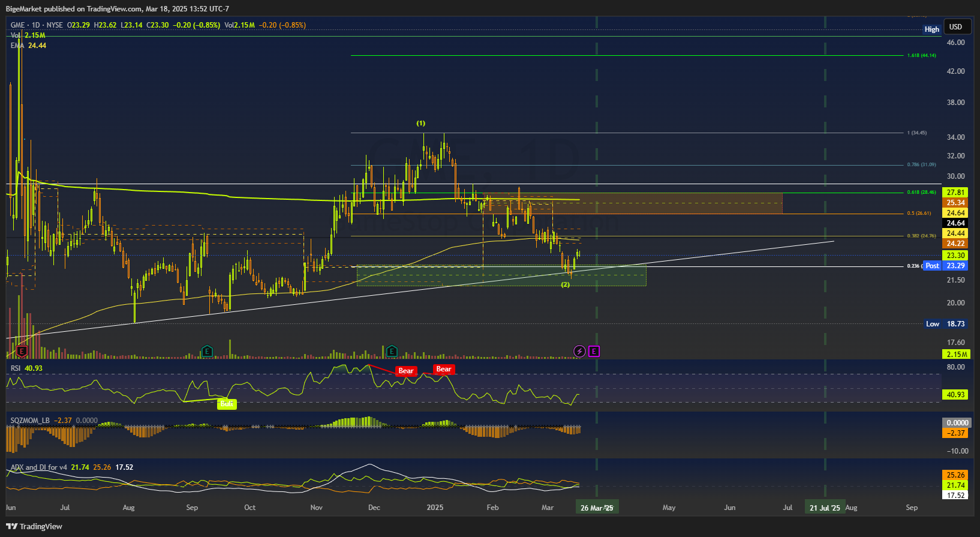This screenshot has width=980, height=537.
Task: Click the green Bull RSI divergence label
Action: pyautogui.click(x=227, y=404)
